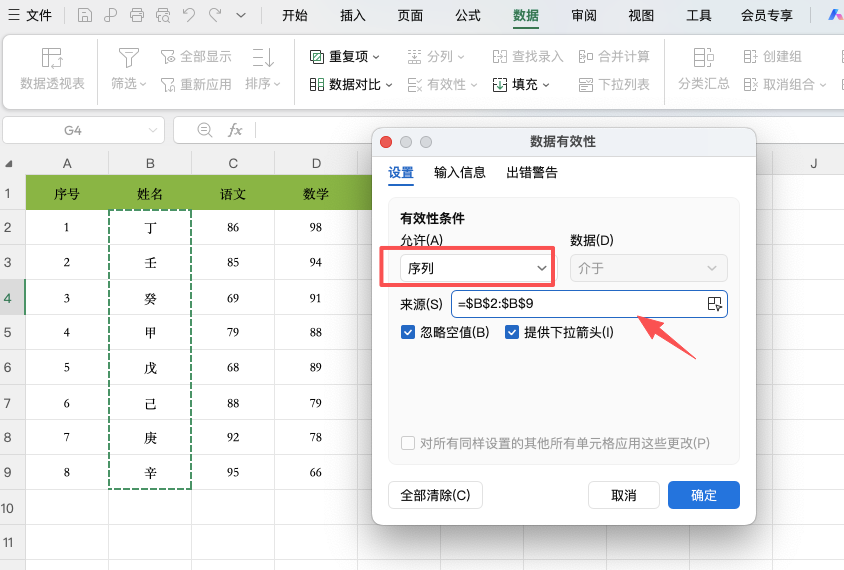Click the 排序 sort icon
Viewport: 844px width, 570px height.
[x=263, y=58]
